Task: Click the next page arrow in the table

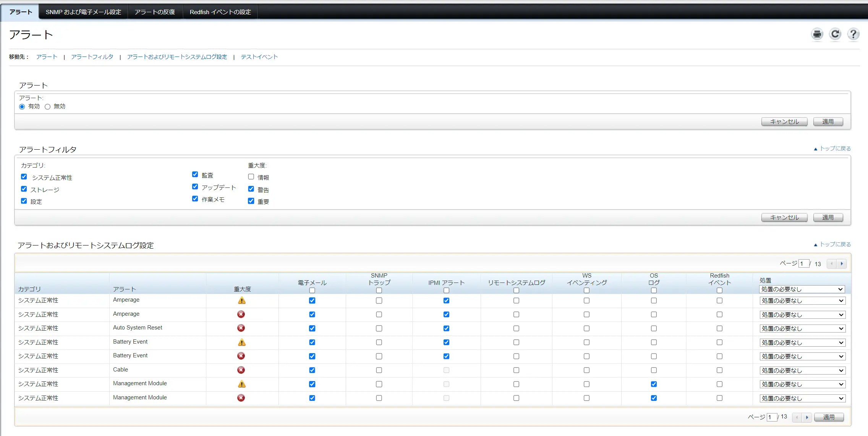Action: [x=842, y=263]
